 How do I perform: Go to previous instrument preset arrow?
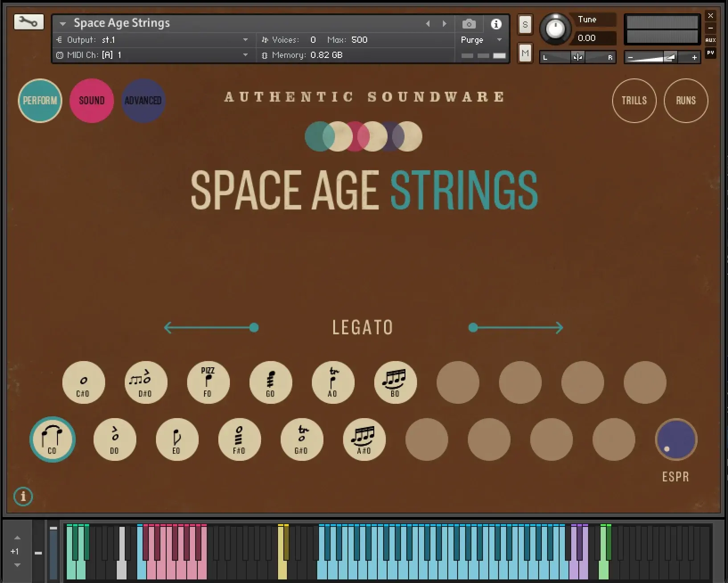tap(428, 24)
